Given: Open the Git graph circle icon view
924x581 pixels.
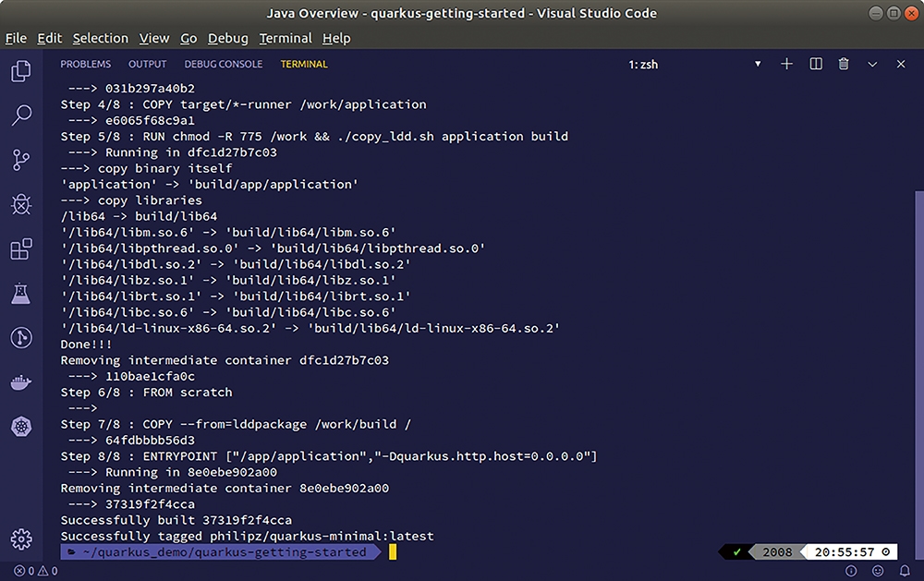Looking at the screenshot, I should 21,338.
